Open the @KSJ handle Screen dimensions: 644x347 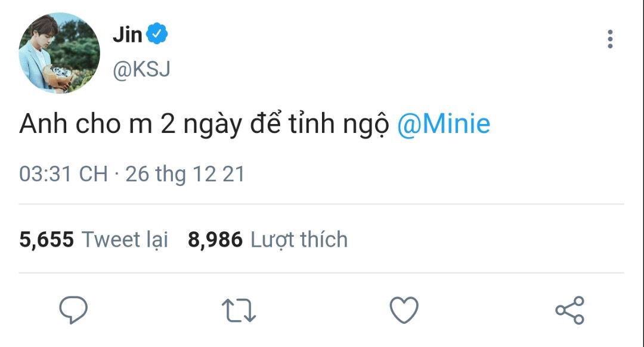point(141,69)
